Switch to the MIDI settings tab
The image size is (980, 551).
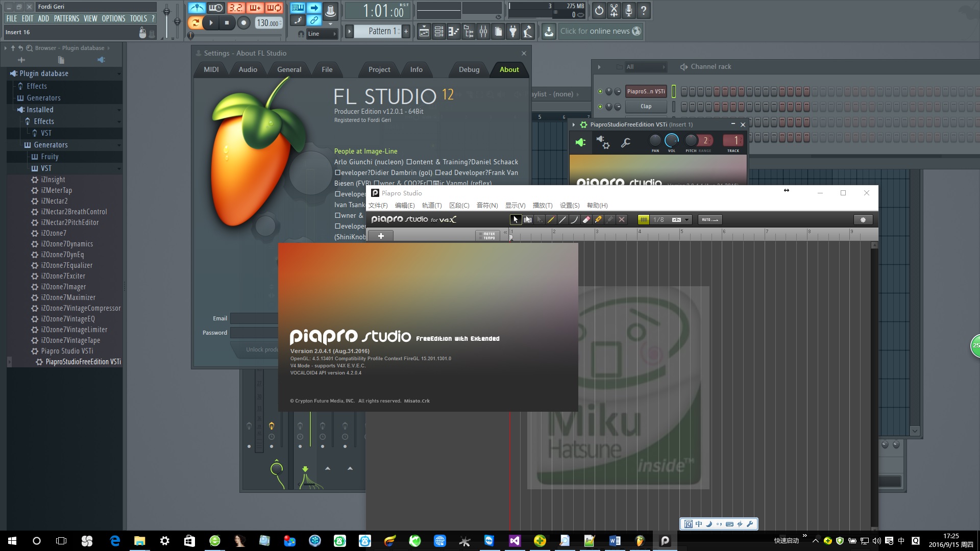click(211, 70)
